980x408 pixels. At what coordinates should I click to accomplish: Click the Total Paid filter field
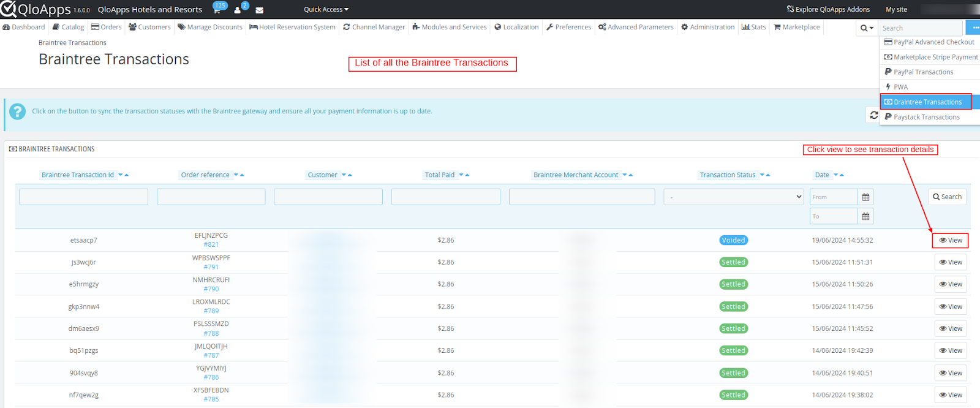tap(446, 197)
